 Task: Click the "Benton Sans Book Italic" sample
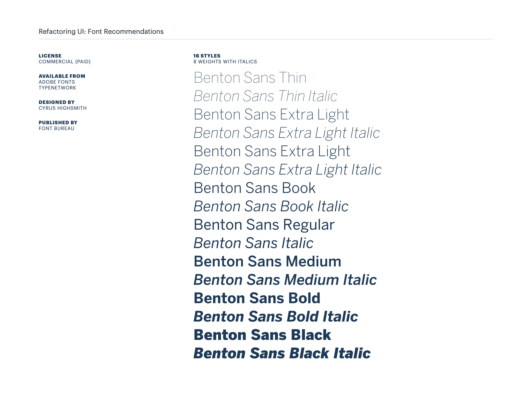point(271,206)
